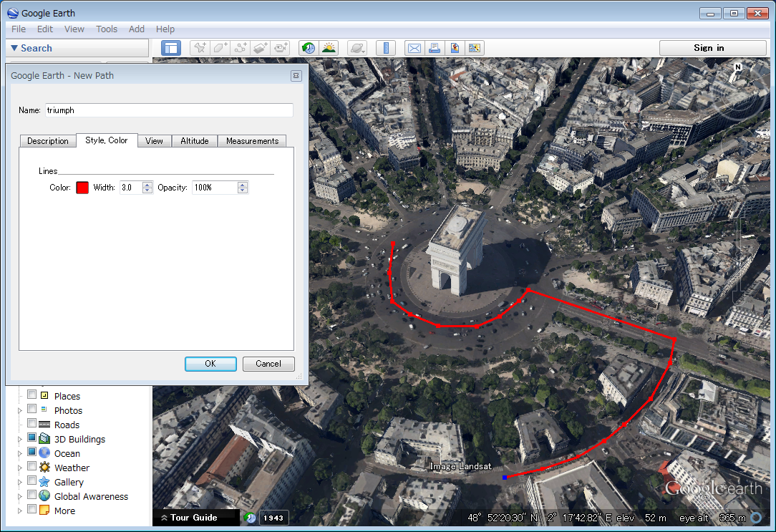Open the Edit menu
The height and width of the screenshot is (532, 776).
point(45,29)
